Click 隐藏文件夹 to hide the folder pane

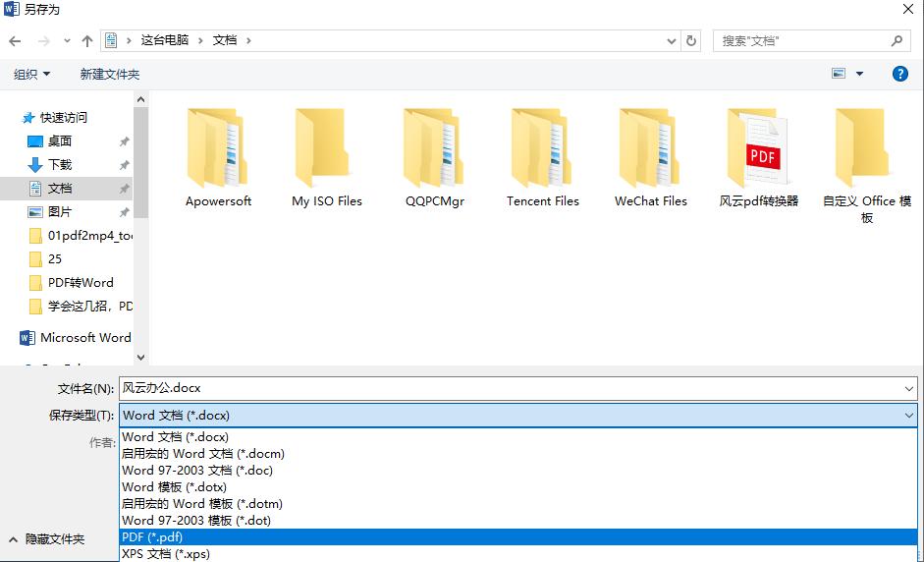47,539
